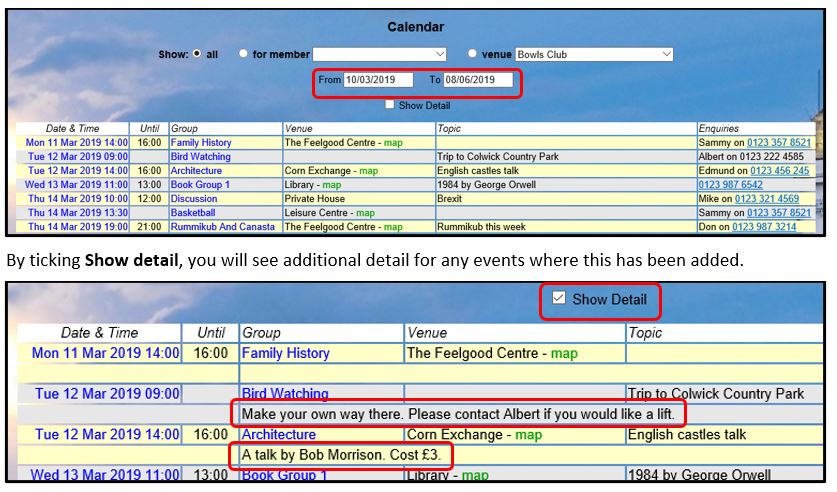The width and height of the screenshot is (837, 492).
Task: Click the phone link 0123 987 6542
Action: (730, 185)
